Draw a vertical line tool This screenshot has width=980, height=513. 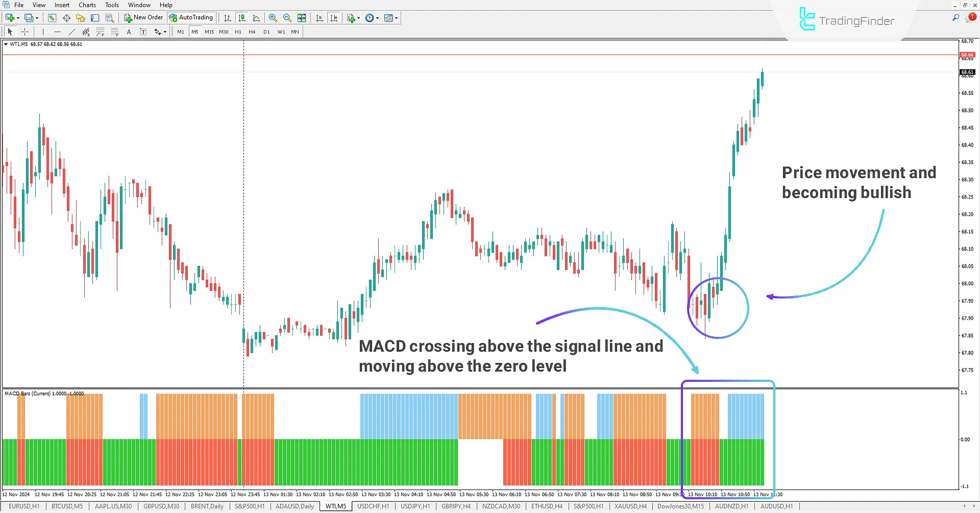coord(43,32)
